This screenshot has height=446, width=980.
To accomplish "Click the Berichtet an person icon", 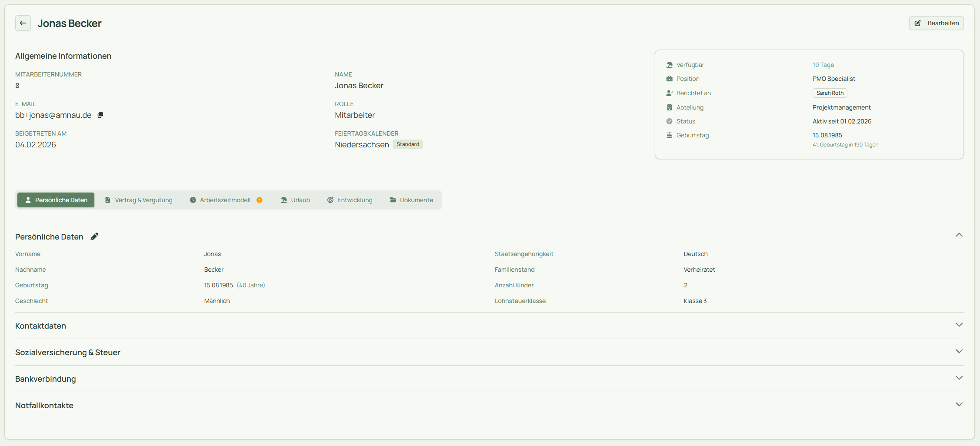I will (x=670, y=93).
